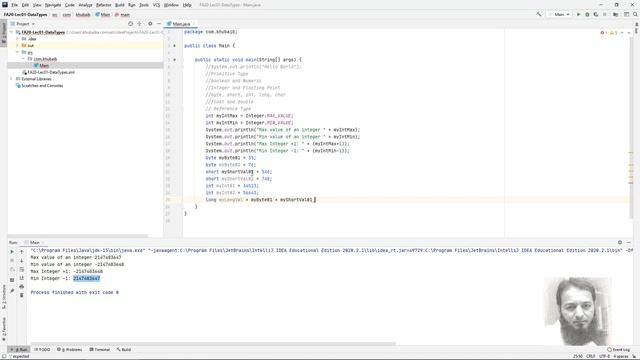Collapse the src folder

coord(18,52)
